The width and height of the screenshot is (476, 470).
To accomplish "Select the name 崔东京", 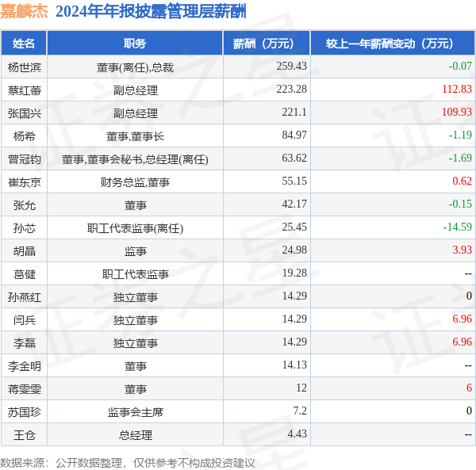I will pos(25,182).
